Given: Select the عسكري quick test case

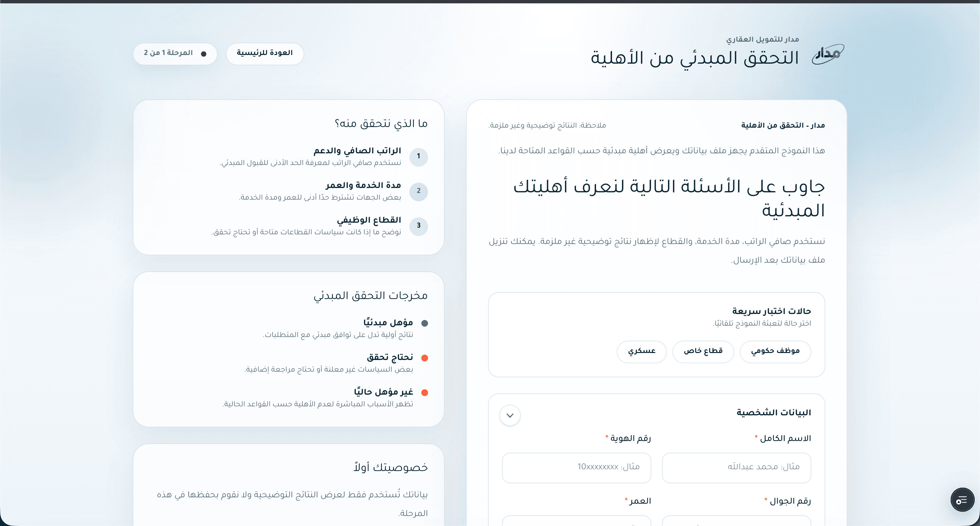Looking at the screenshot, I should tap(641, 352).
